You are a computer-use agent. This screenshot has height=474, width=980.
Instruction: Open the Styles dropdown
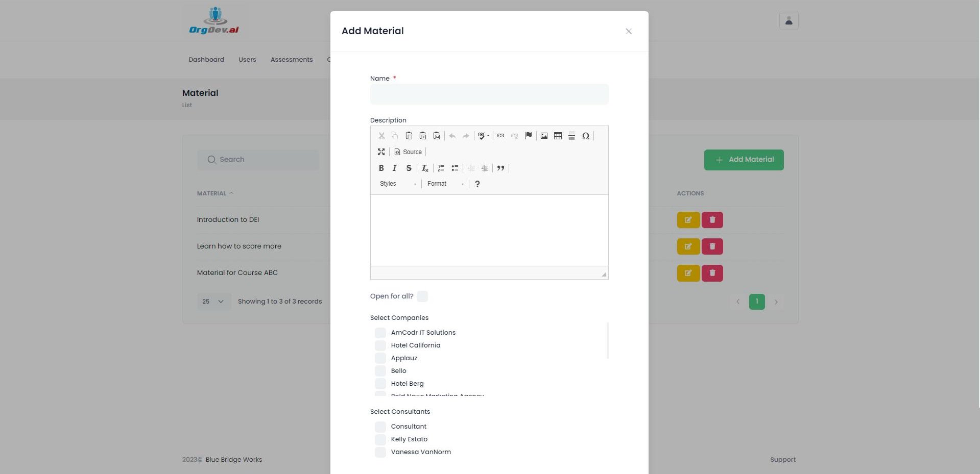[x=398, y=184]
